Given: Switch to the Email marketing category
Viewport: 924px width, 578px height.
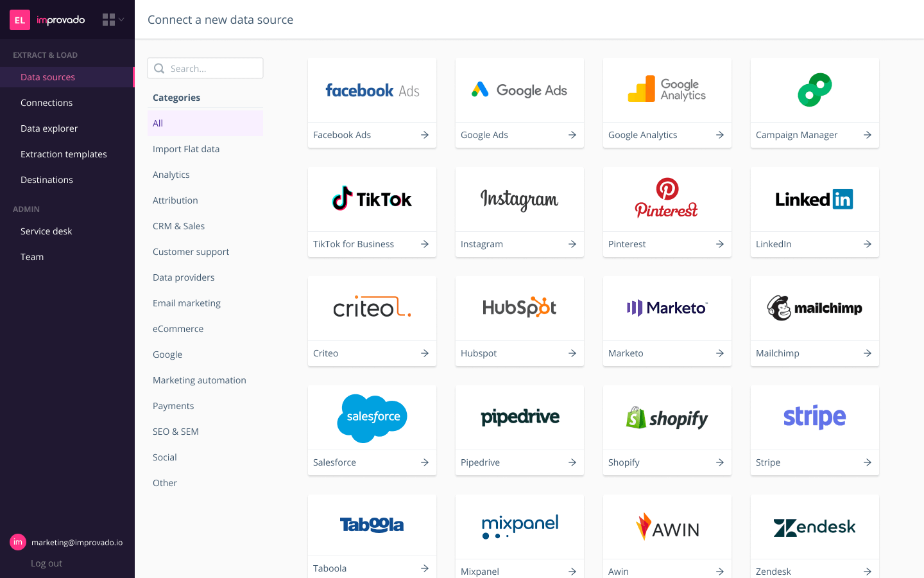Looking at the screenshot, I should [187, 302].
